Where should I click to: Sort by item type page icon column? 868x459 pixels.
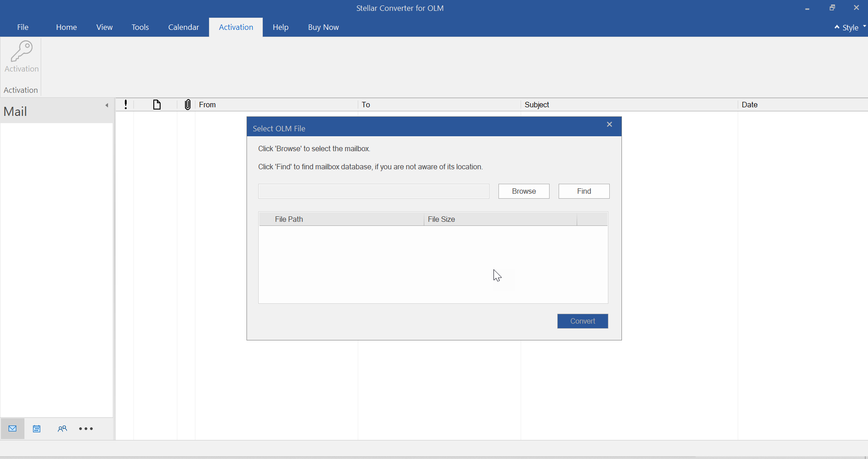tap(157, 105)
